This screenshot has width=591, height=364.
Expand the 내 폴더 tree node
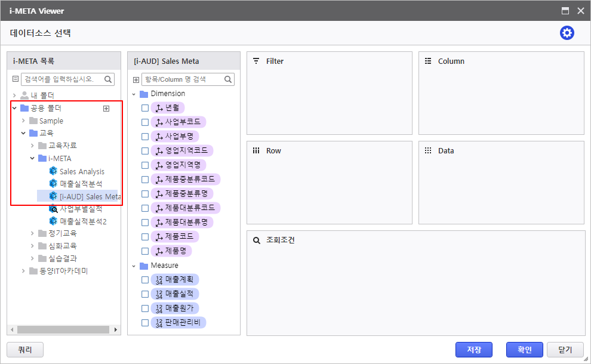[14, 95]
